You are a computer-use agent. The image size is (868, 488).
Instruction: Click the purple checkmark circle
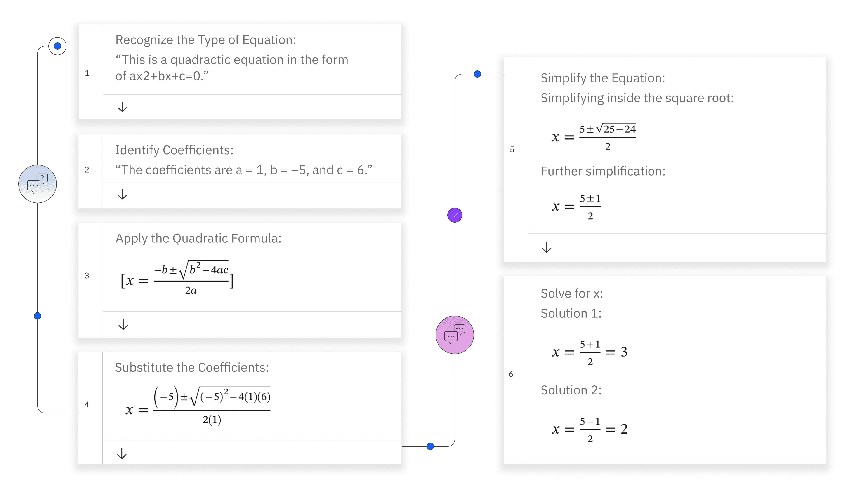[x=455, y=215]
